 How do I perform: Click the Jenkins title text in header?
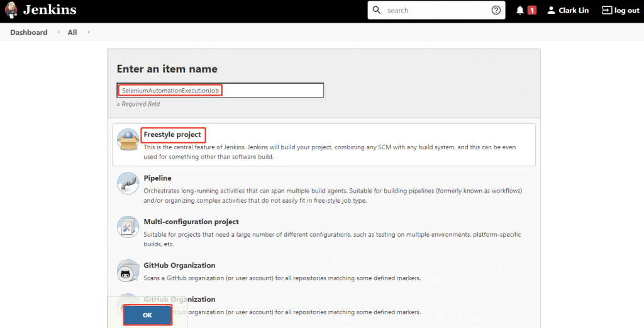(50, 10)
